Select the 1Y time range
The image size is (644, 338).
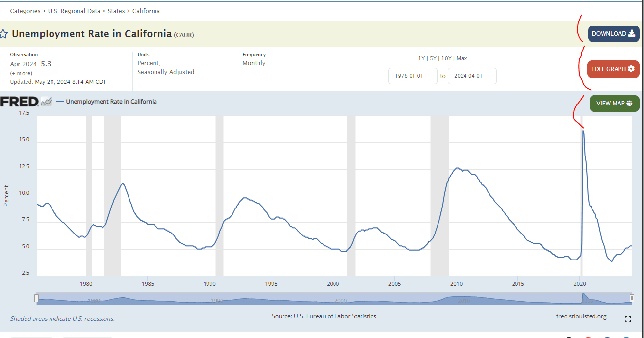pos(421,58)
